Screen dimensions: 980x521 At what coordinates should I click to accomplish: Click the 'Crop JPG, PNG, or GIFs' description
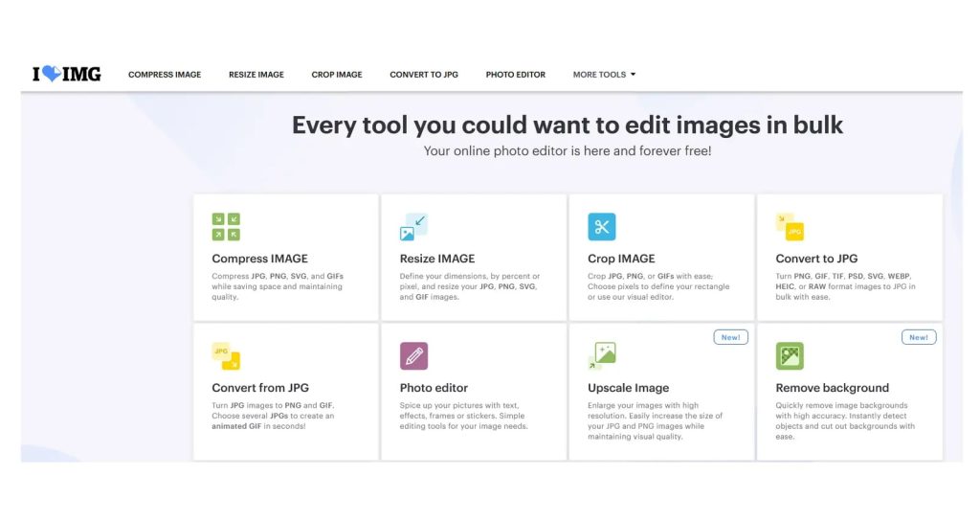pos(658,286)
